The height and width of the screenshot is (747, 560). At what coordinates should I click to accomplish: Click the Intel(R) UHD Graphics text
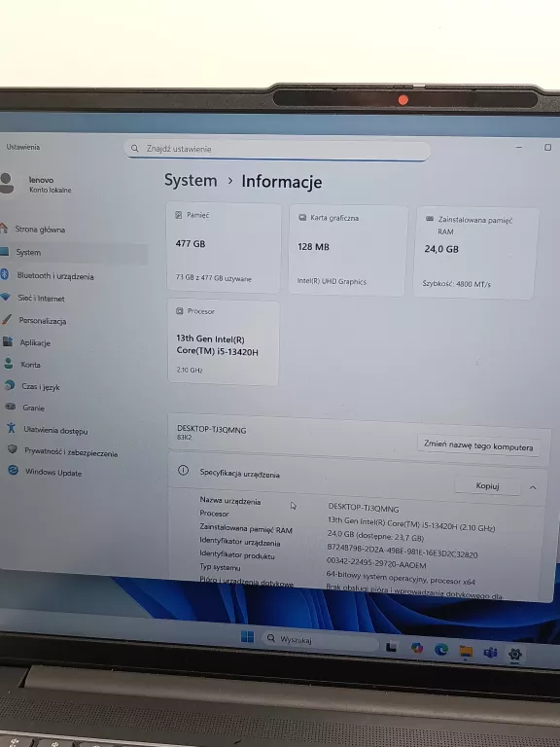[x=332, y=281]
